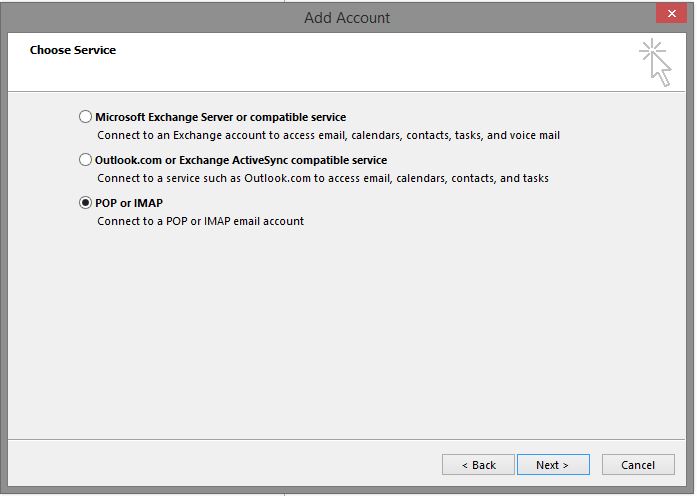Click the "Connect to a POP or IMAP email account" description
The height and width of the screenshot is (496, 697).
click(200, 221)
